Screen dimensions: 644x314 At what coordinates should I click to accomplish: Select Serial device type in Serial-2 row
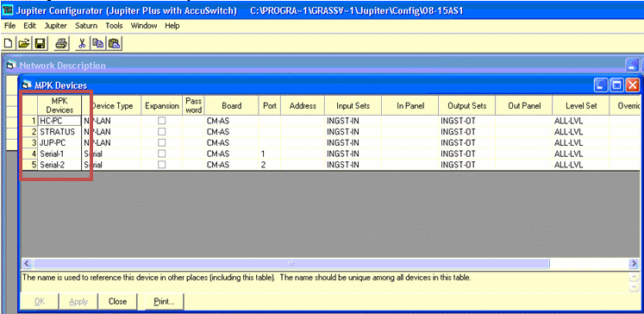click(112, 165)
